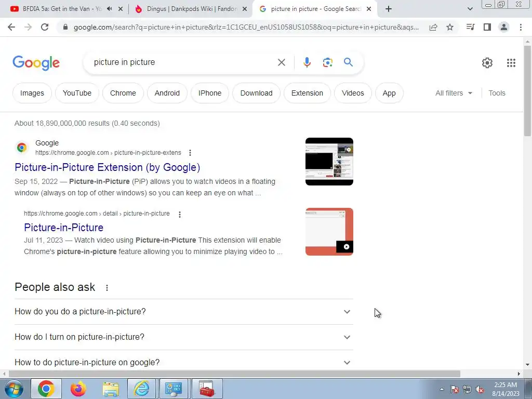The image size is (532, 399).
Task: Bookmark this tab with the star
Action: tap(450, 27)
